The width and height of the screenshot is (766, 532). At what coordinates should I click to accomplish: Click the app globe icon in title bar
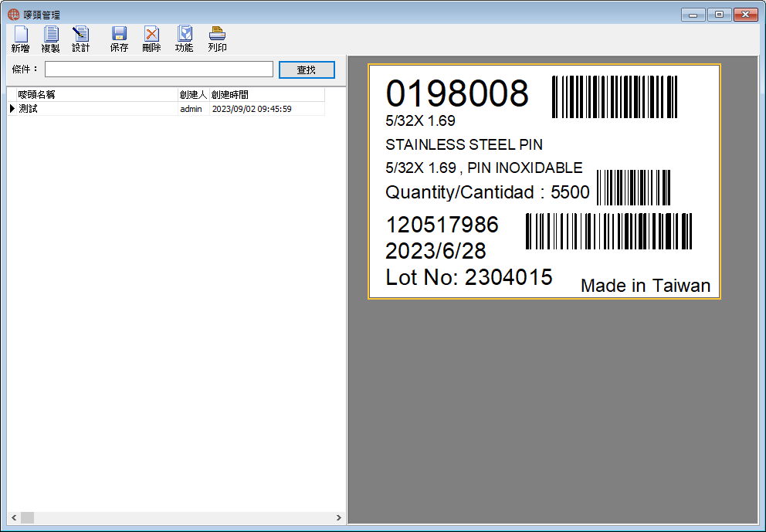(14, 15)
